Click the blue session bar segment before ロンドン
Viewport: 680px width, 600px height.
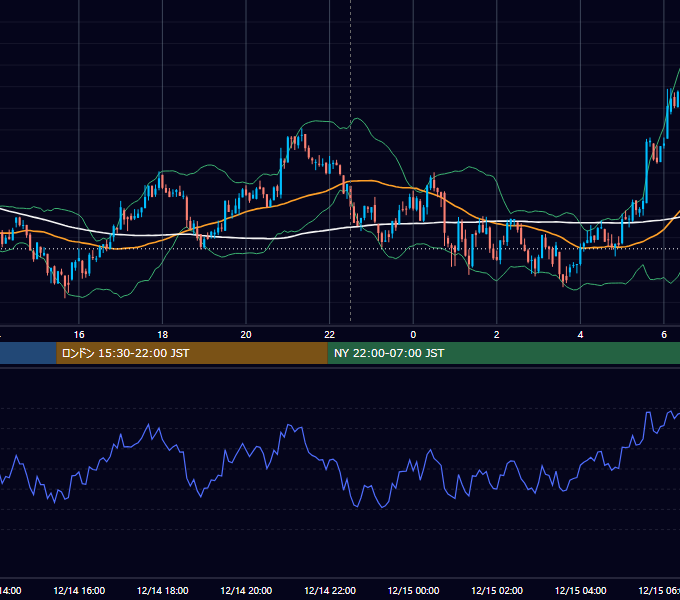pyautogui.click(x=28, y=353)
